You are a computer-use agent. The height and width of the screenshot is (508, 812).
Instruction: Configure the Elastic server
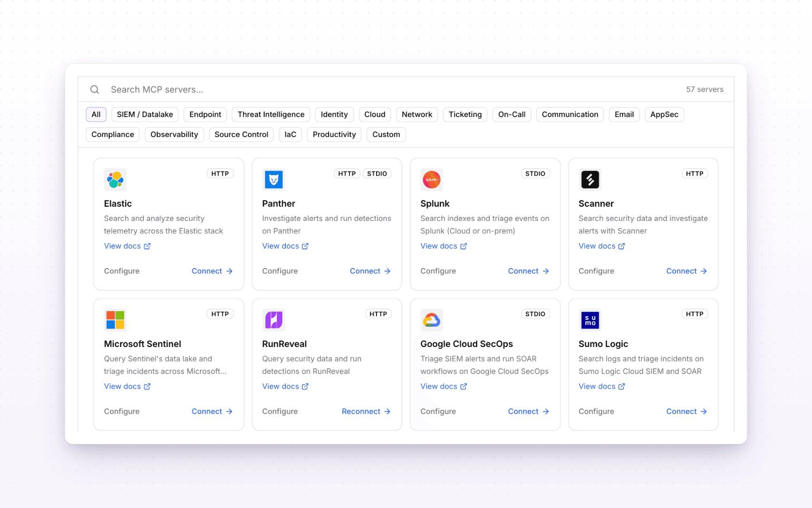point(122,271)
